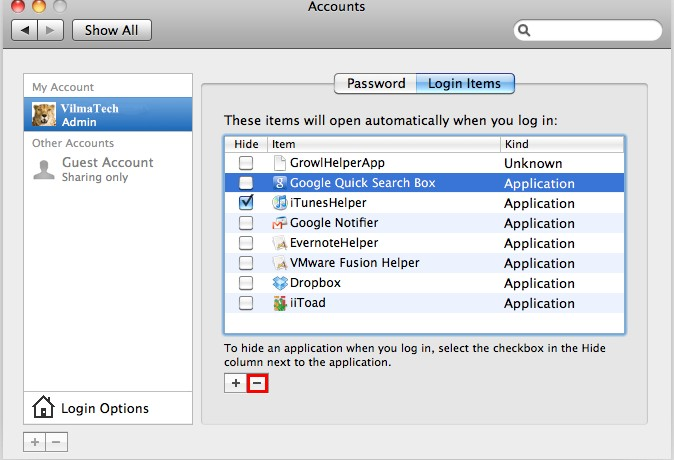Sort by the Kind column header
Screen dimensions: 674x460
point(562,144)
